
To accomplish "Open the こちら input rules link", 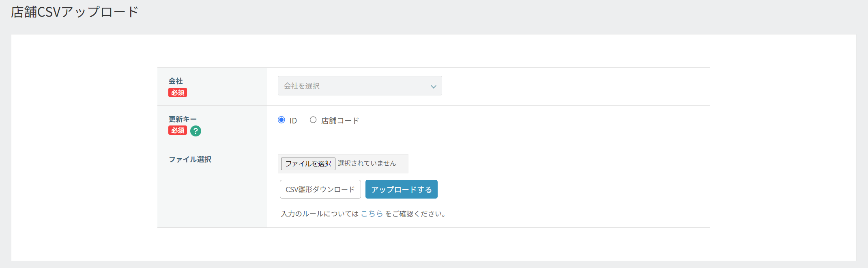I will tap(372, 214).
